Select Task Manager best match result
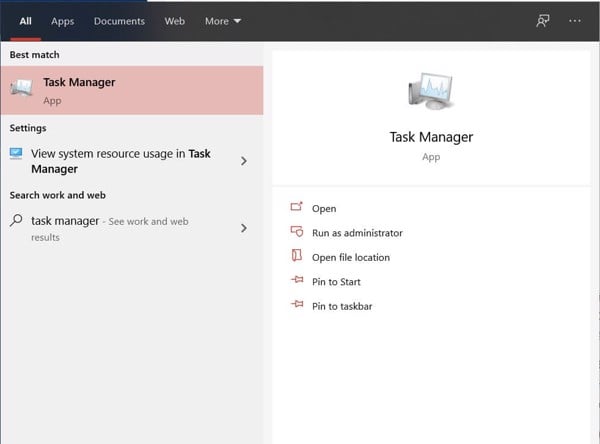Screen dimensions: 600x444 [132, 90]
